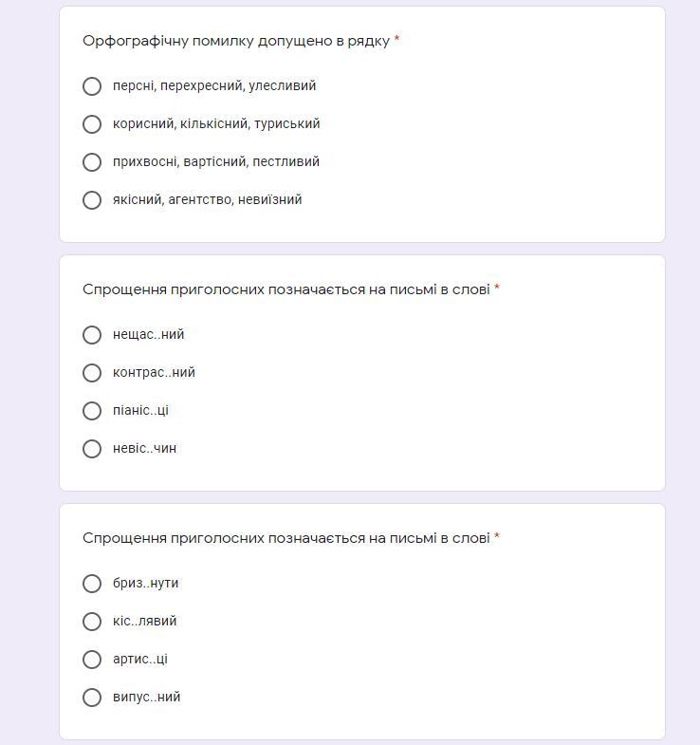Select the 'контрас..ний' answer
This screenshot has height=745, width=700.
[92, 373]
